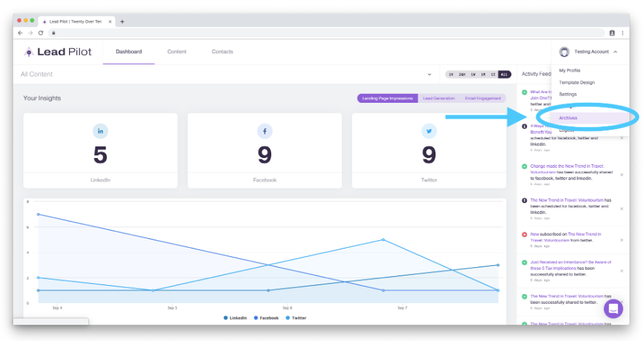The width and height of the screenshot is (644, 341).
Task: Open the browser three-dot menu
Action: (x=623, y=33)
